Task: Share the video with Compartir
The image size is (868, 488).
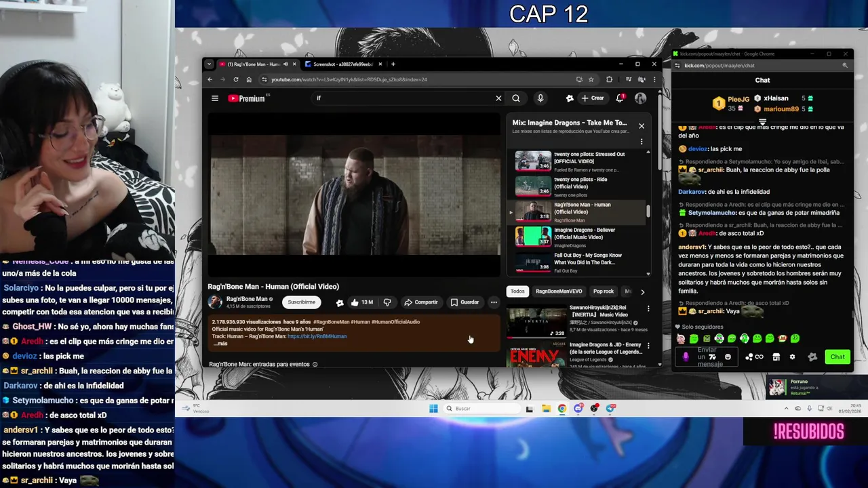Action: click(420, 302)
